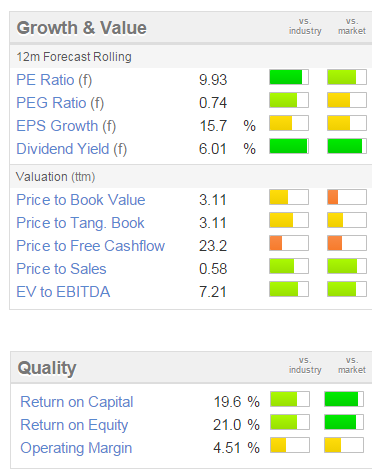The width and height of the screenshot is (372, 475).
Task: Open Price to Free Cashflow metric
Action: tap(91, 246)
